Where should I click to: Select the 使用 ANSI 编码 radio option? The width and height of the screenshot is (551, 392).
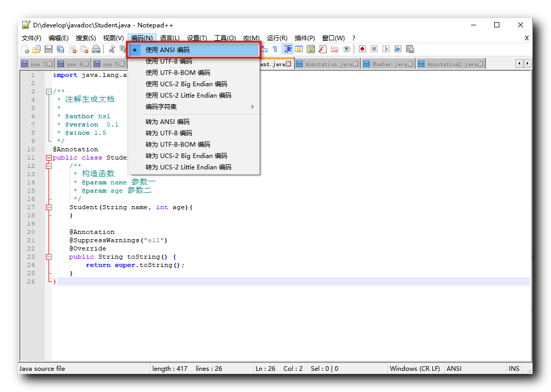(194, 50)
